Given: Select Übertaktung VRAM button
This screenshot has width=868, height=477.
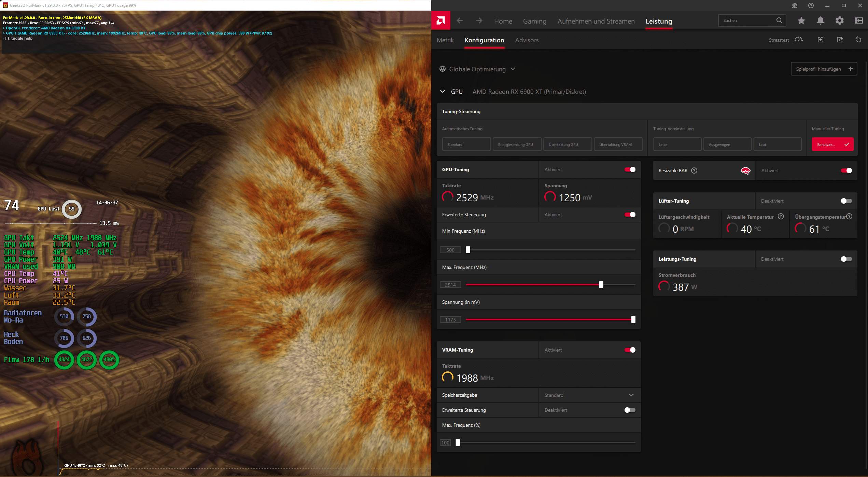Looking at the screenshot, I should [618, 144].
